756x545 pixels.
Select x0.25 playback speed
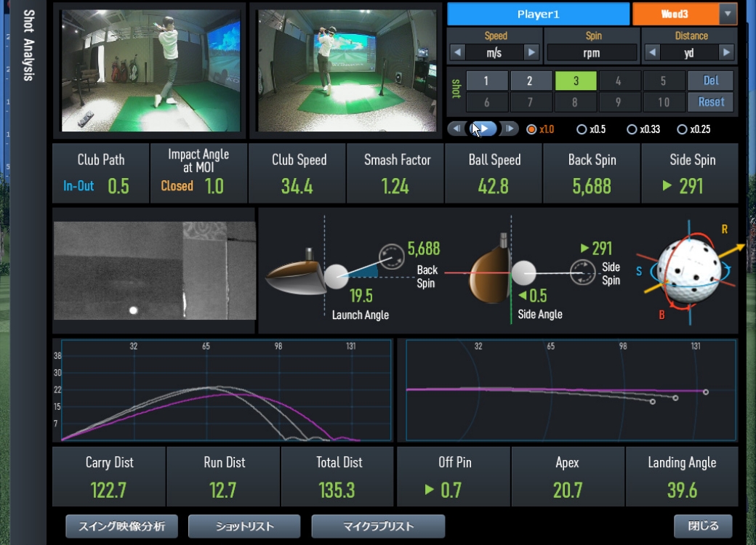click(x=682, y=129)
